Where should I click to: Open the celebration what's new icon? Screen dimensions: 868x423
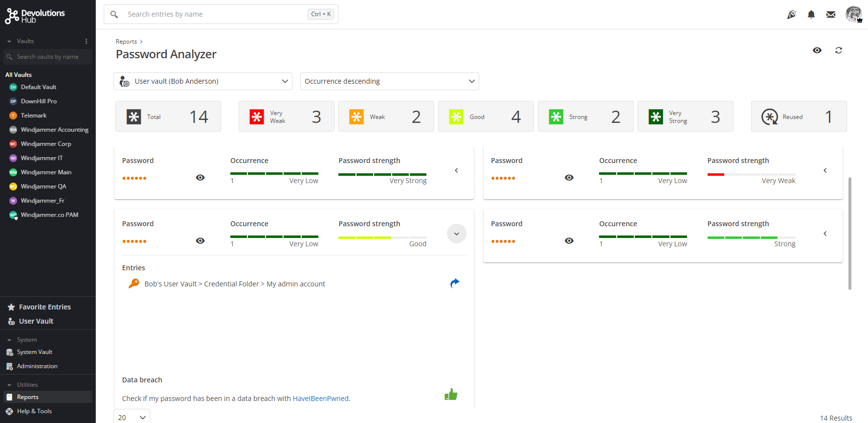(791, 15)
